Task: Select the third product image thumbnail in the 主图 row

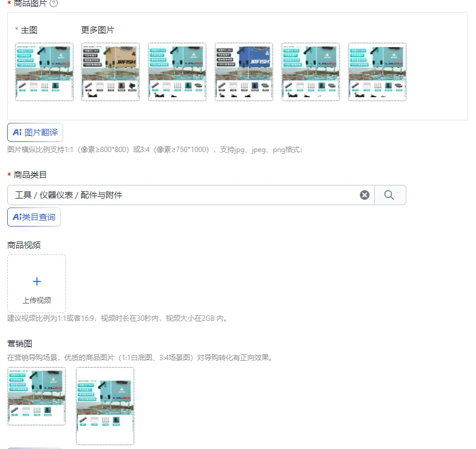Action: [x=178, y=72]
